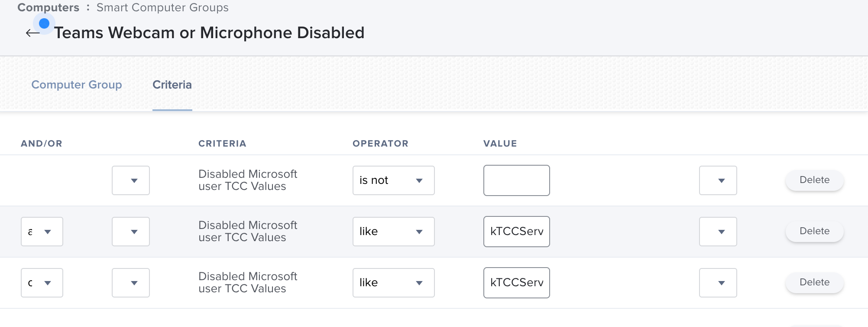Click the CRITERIA column header

[222, 144]
